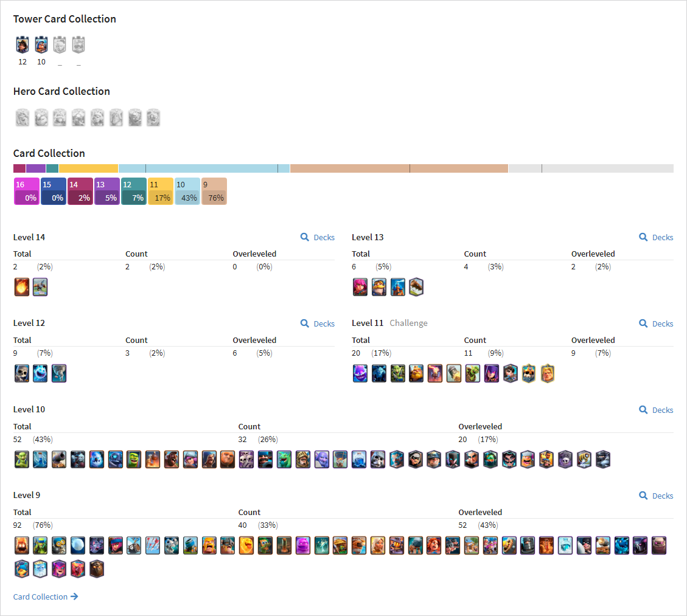Click the light-blue segment of collection bar

pos(204,168)
